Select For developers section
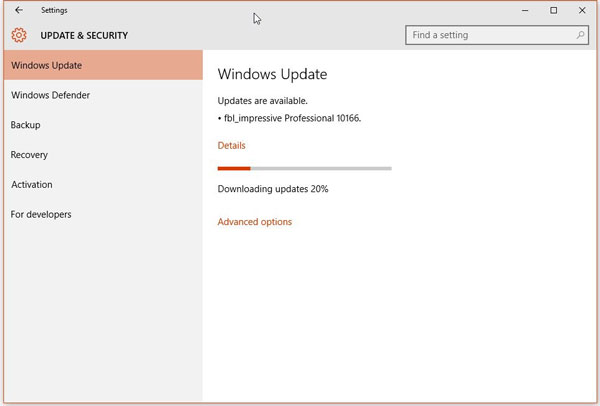The height and width of the screenshot is (406, 600). tap(103, 214)
